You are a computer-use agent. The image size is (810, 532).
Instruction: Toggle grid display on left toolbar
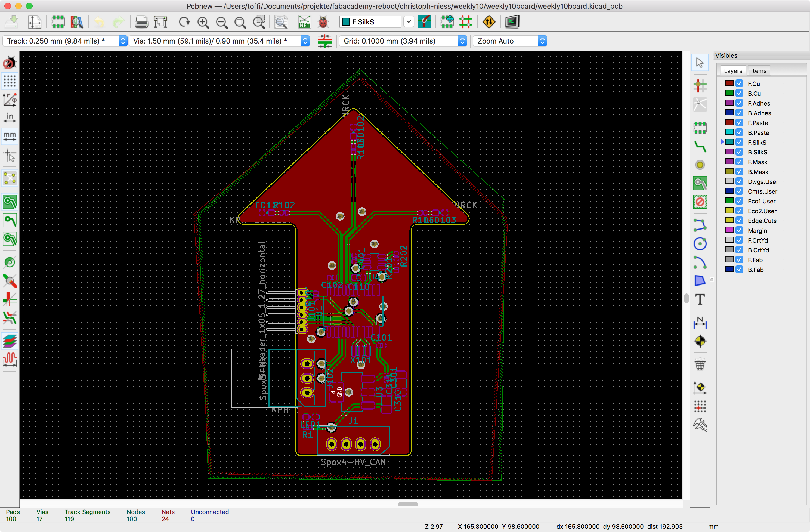click(x=10, y=81)
